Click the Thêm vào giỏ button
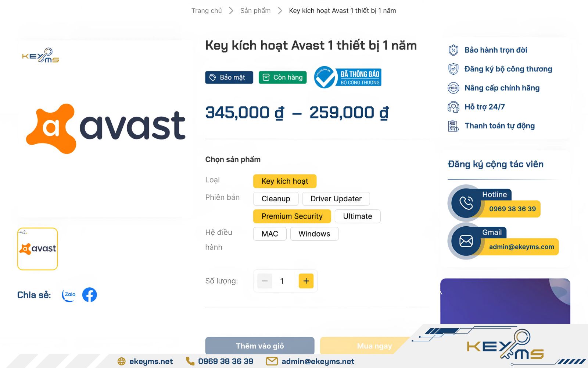This screenshot has width=588, height=368. [x=260, y=346]
